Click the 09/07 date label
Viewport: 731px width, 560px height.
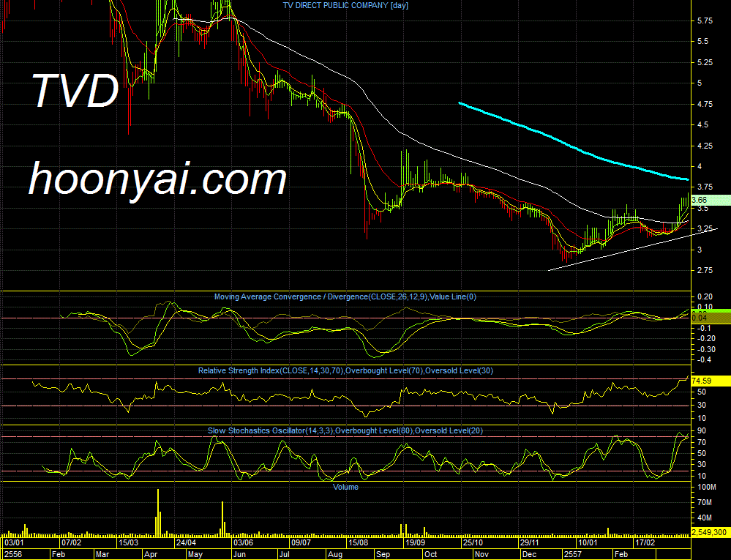(x=301, y=543)
